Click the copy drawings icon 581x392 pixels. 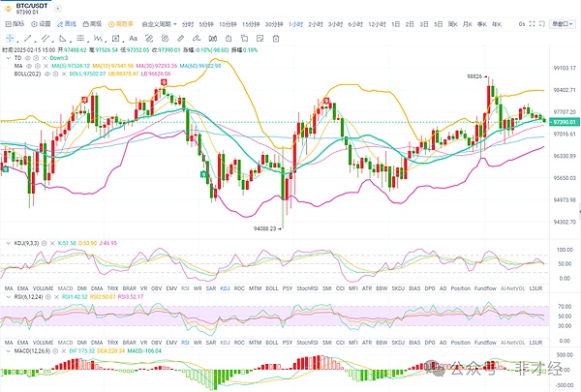click(x=244, y=38)
